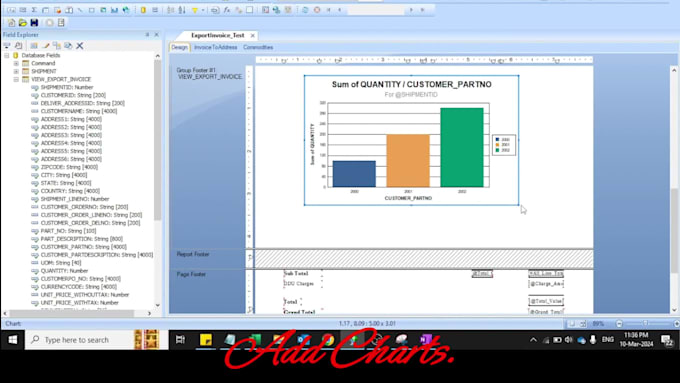Click the chart legend box

click(504, 145)
